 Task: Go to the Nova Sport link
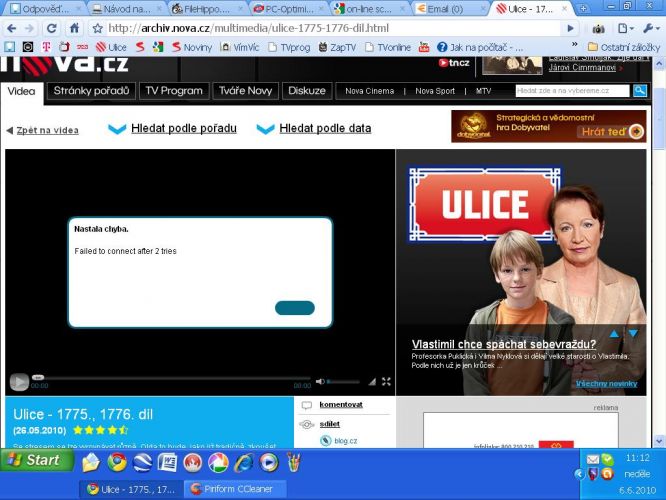click(x=435, y=91)
